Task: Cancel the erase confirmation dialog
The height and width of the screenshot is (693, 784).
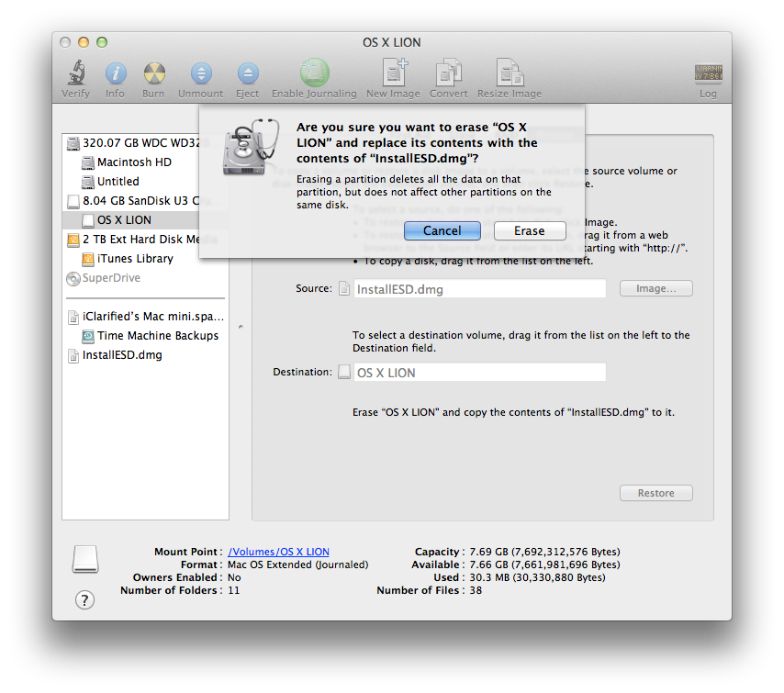Action: (442, 231)
